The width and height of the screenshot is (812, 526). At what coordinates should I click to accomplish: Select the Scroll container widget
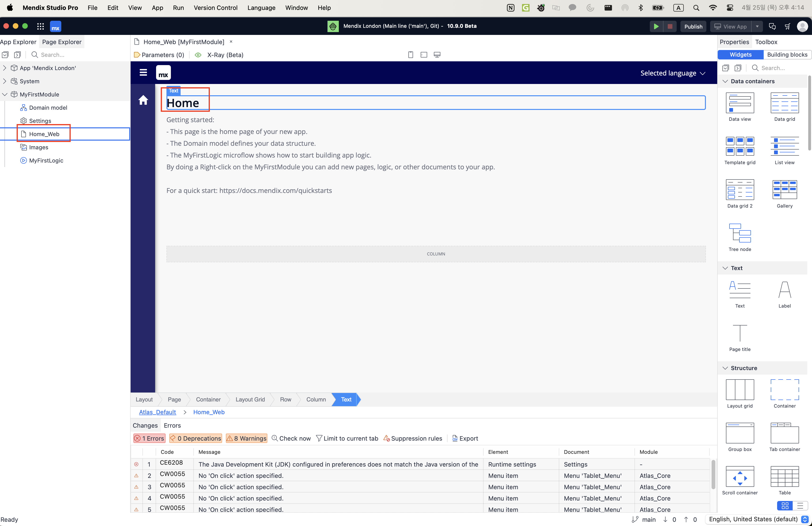740,480
